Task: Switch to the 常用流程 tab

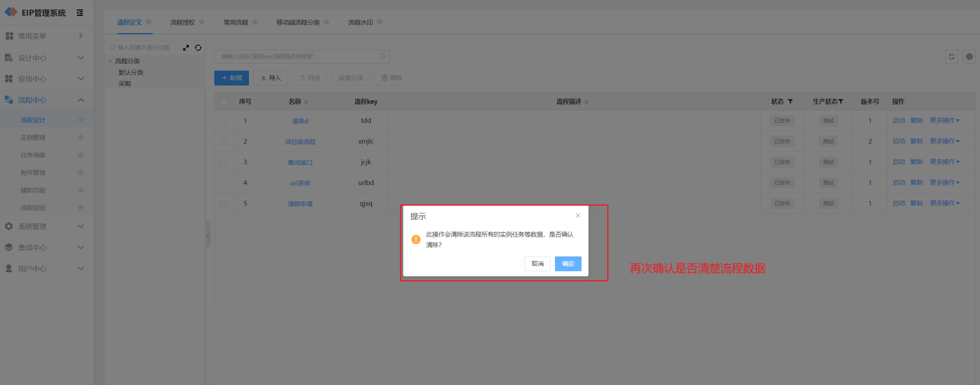Action: pyautogui.click(x=236, y=22)
